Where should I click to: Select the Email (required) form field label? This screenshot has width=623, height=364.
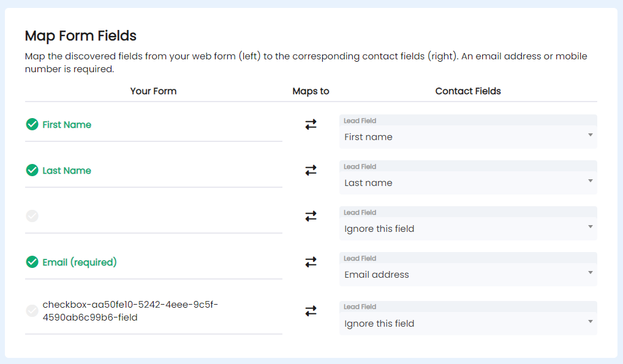point(80,262)
